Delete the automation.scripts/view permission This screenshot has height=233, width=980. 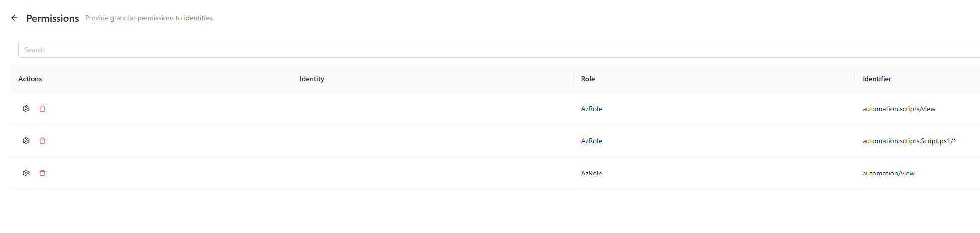(42, 109)
